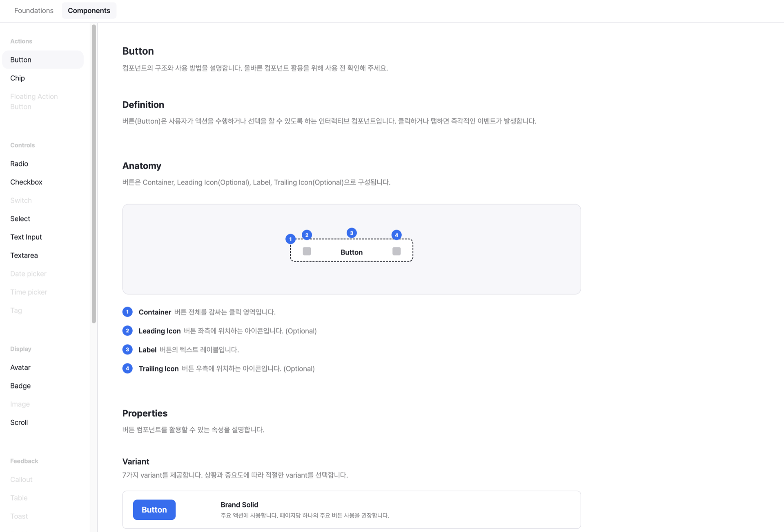Click the Callout sidebar entry
The width and height of the screenshot is (784, 532).
pyautogui.click(x=21, y=480)
